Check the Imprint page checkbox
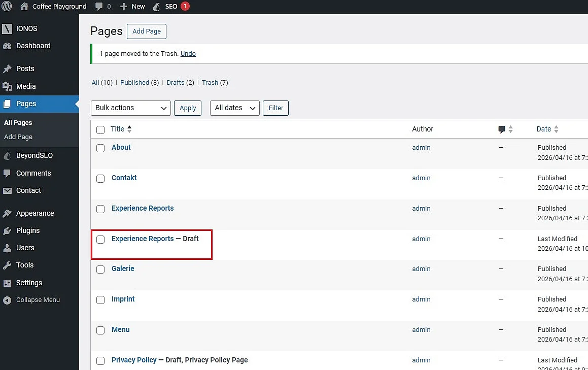 pos(100,300)
